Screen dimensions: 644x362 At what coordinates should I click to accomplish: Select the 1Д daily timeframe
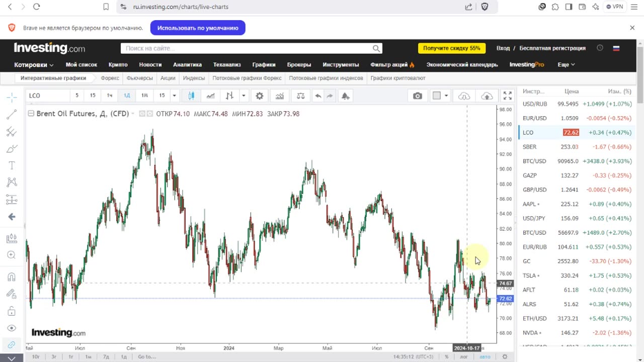coord(127,96)
